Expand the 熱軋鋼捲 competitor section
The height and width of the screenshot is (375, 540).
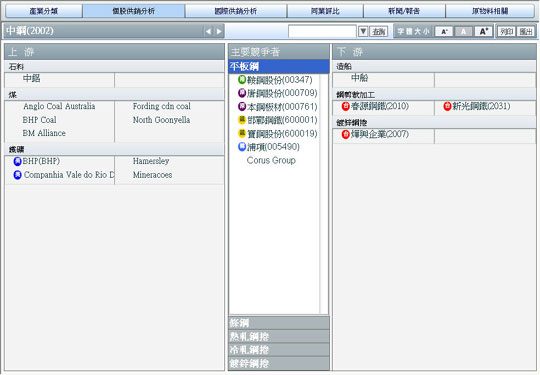click(279, 336)
